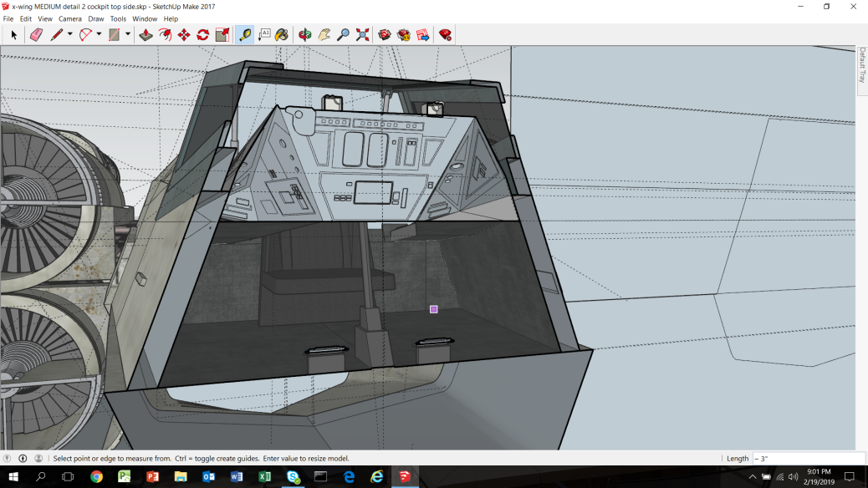
Task: Expand the Line tool dropdown arrow
Action: coord(69,34)
